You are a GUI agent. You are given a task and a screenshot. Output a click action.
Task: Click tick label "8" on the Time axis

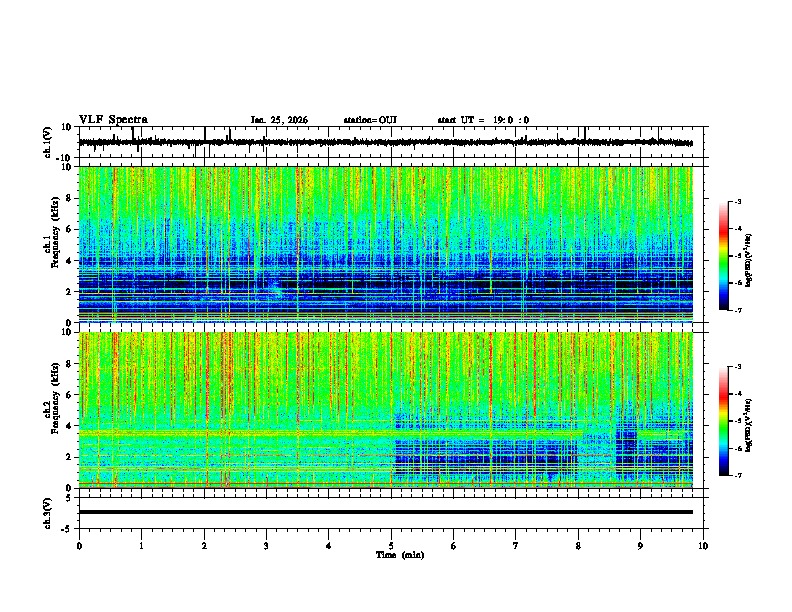click(578, 546)
